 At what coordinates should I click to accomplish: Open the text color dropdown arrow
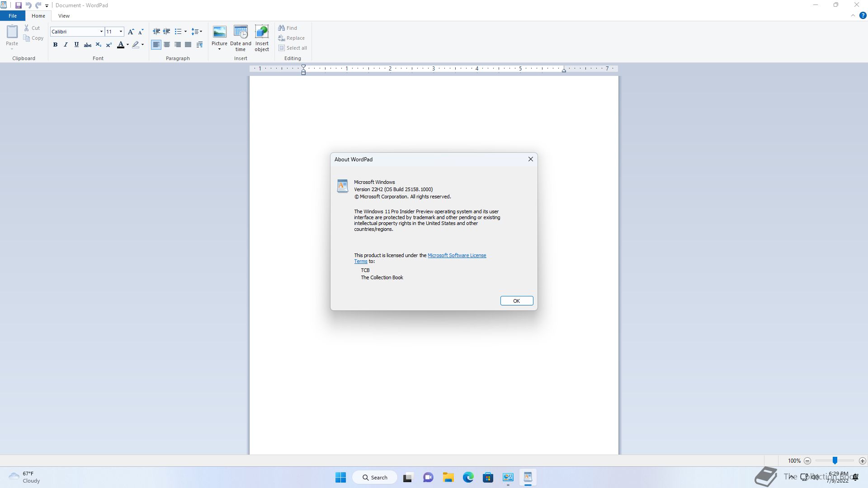[127, 45]
